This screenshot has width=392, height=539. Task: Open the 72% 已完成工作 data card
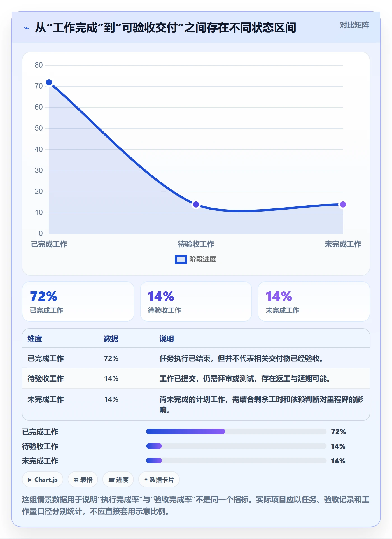pos(78,301)
